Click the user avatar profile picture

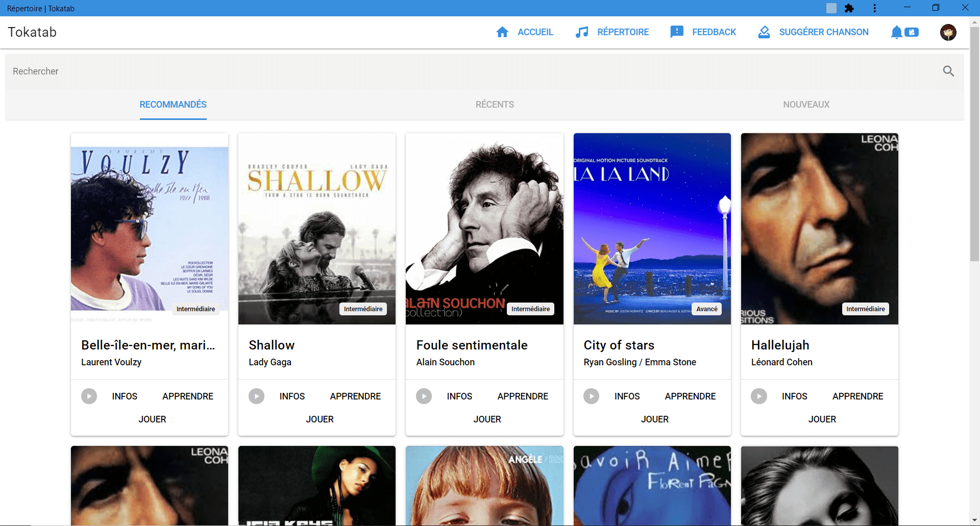coord(948,32)
